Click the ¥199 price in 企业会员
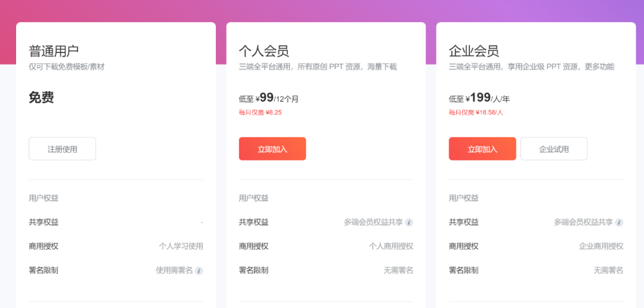Viewport: 644px width, 308px height. 478,98
